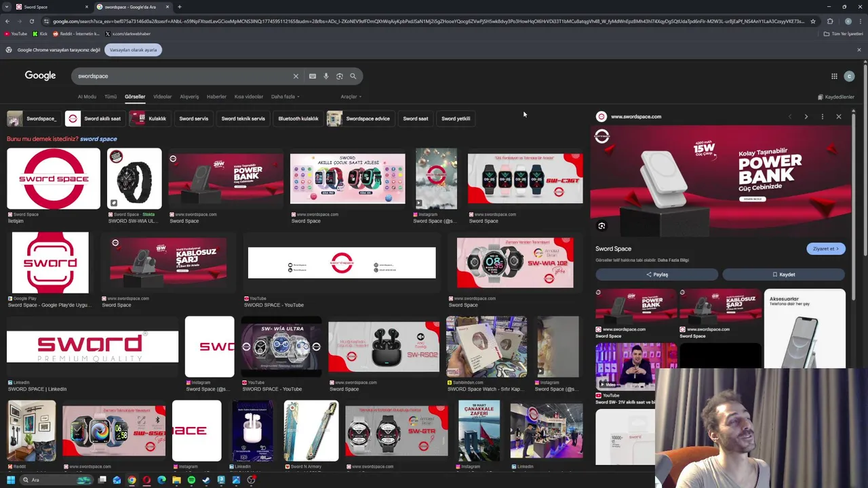Screen dimensions: 868x488
Task: Open Chrome tab search dropdown arrow
Action: coord(7,7)
